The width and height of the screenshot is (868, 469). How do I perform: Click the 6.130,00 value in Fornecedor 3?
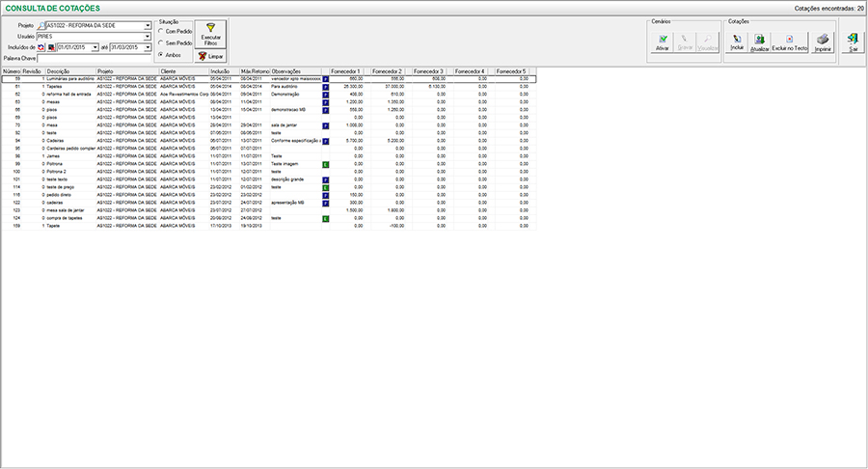tap(437, 87)
